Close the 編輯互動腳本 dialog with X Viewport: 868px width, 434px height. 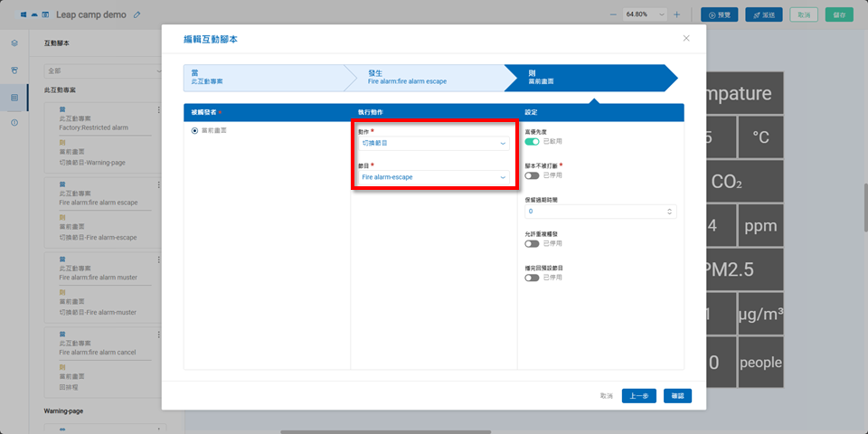(x=686, y=38)
